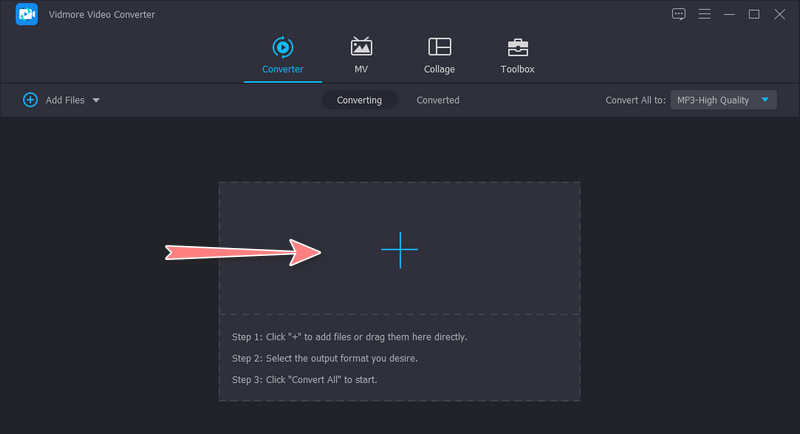Maximize the Vidmore window
The image size is (800, 434).
pyautogui.click(x=754, y=14)
